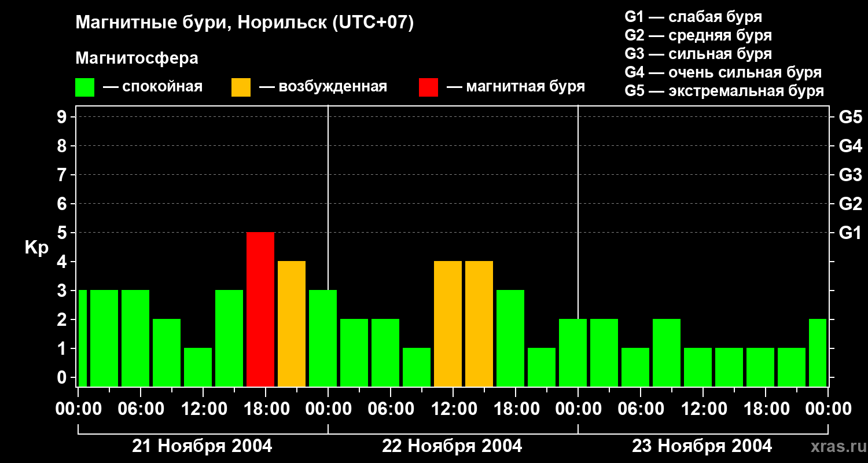Click the right-axis G1 label
This screenshot has width=868, height=463.
pyautogui.click(x=850, y=233)
